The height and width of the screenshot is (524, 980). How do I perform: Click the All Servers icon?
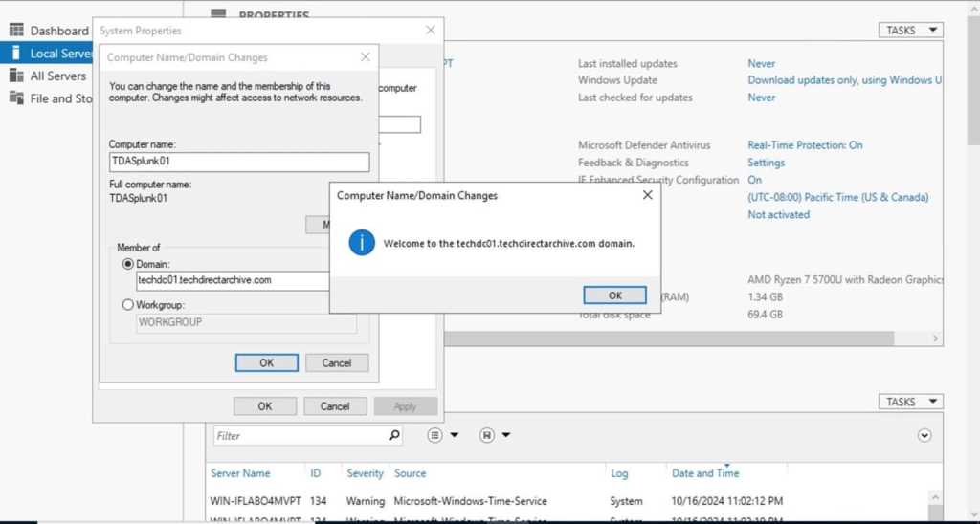click(x=16, y=76)
